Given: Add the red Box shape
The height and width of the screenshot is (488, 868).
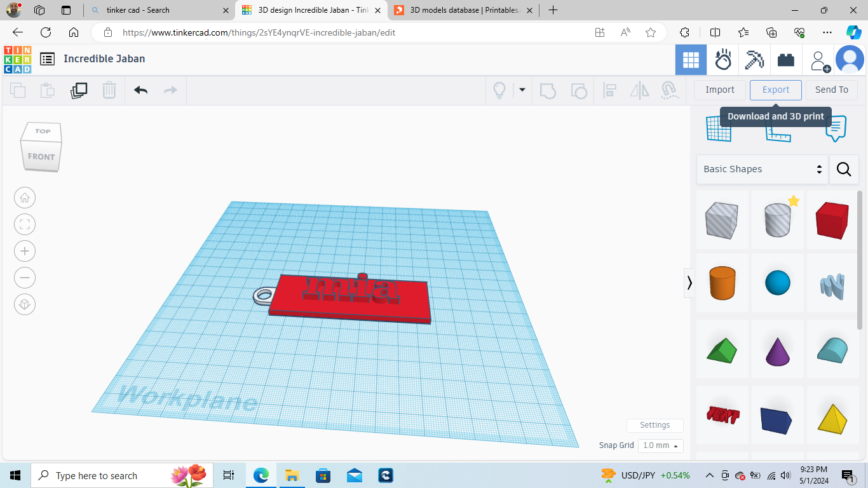Looking at the screenshot, I should tap(832, 220).
